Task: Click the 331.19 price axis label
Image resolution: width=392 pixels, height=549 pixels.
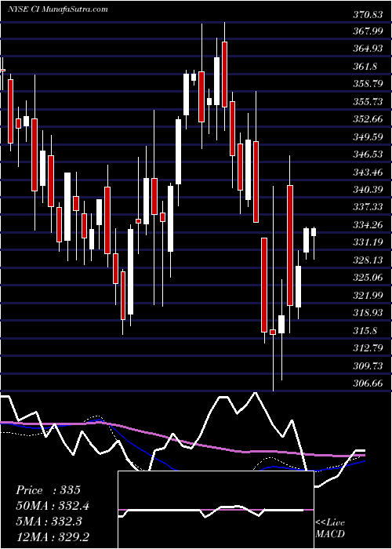Action: [x=368, y=242]
